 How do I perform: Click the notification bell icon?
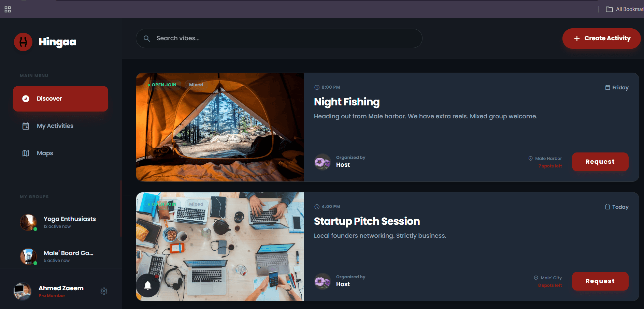coord(148,285)
